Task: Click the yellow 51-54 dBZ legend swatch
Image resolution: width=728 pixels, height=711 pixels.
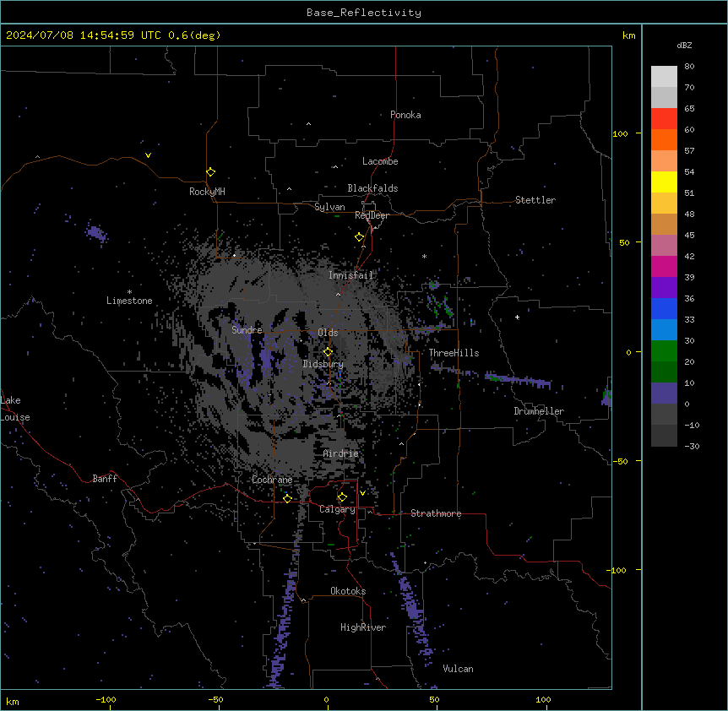Action: (664, 182)
